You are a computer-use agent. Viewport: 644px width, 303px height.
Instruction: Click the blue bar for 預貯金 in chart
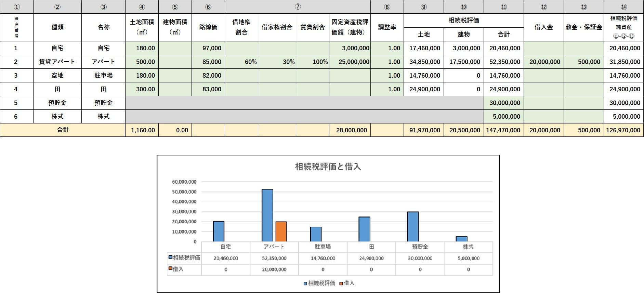click(x=413, y=227)
